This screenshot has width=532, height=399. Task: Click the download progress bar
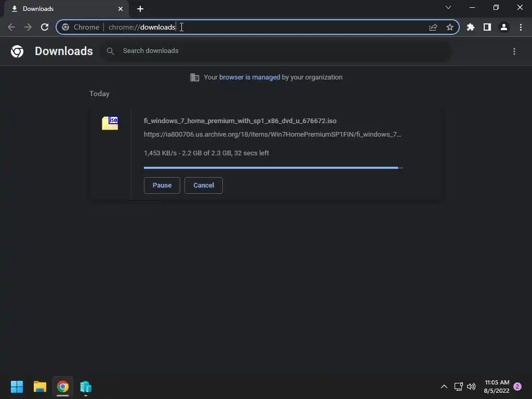coord(273,168)
